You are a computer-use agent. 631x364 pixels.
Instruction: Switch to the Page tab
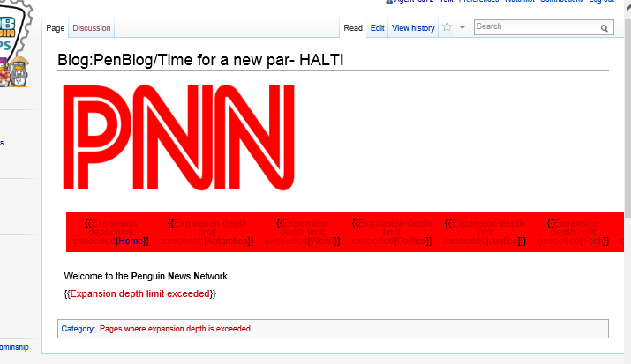click(55, 28)
